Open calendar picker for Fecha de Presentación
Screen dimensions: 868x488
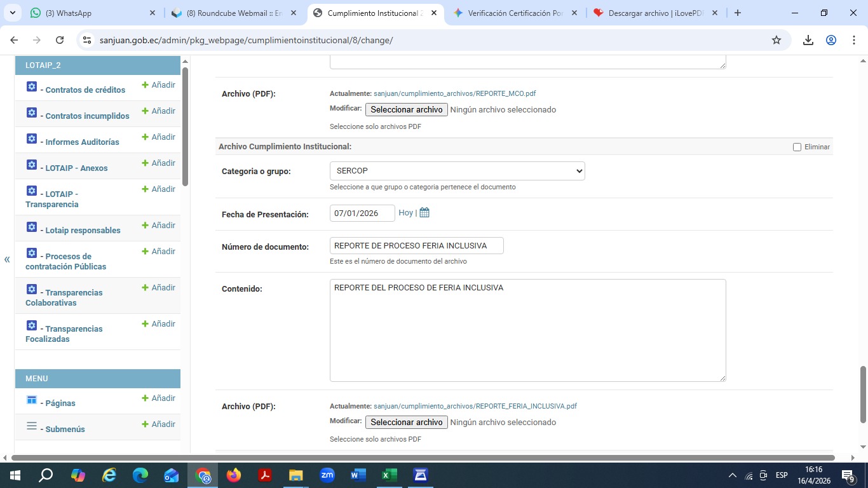click(x=424, y=213)
